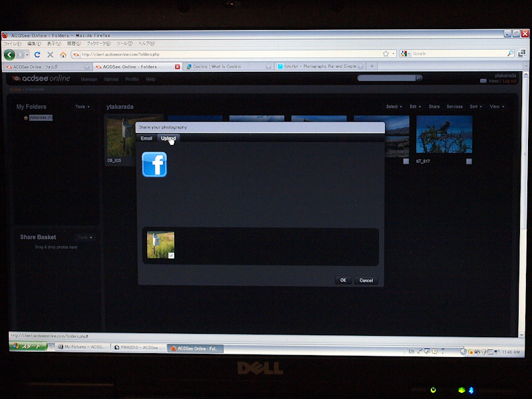Go back with Firefox back arrow
The image size is (532, 399).
(x=9, y=55)
